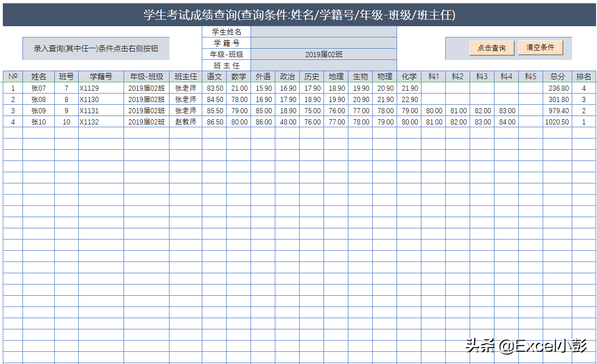Select the 政治 column header
597x364 pixels.
click(x=287, y=77)
